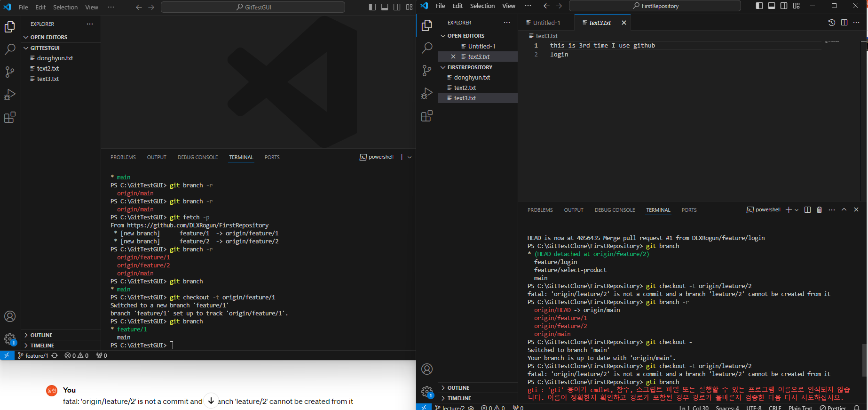Collapse the GITTESTGUI folder section
868x410 pixels.
(61, 48)
